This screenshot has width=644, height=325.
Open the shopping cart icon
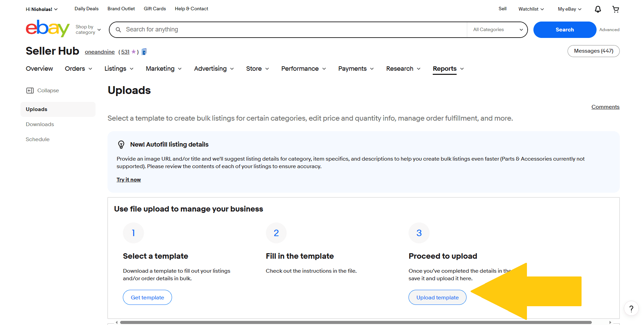[x=615, y=9]
